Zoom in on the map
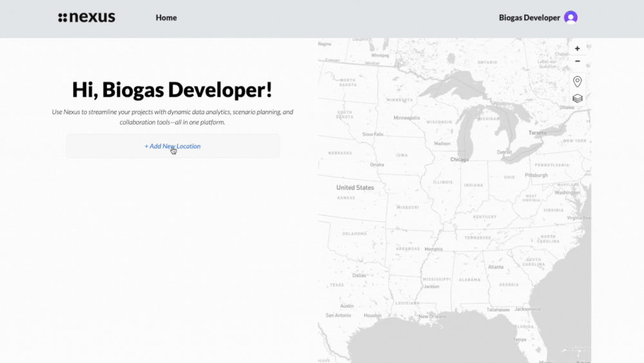 [577, 48]
